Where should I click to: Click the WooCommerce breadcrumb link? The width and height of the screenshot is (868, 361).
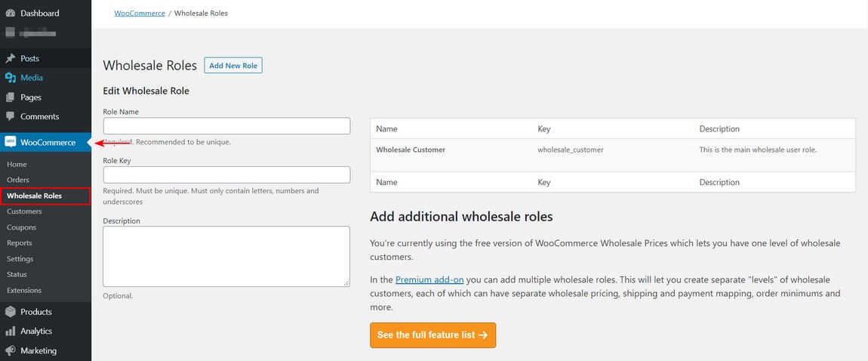(140, 14)
